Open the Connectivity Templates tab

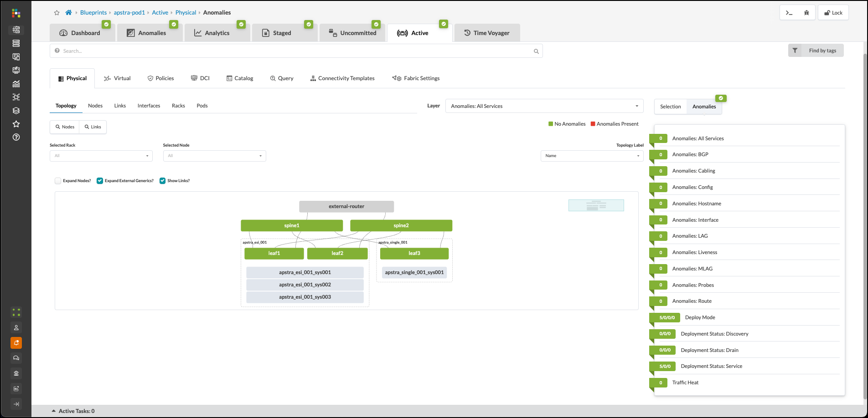click(x=342, y=78)
